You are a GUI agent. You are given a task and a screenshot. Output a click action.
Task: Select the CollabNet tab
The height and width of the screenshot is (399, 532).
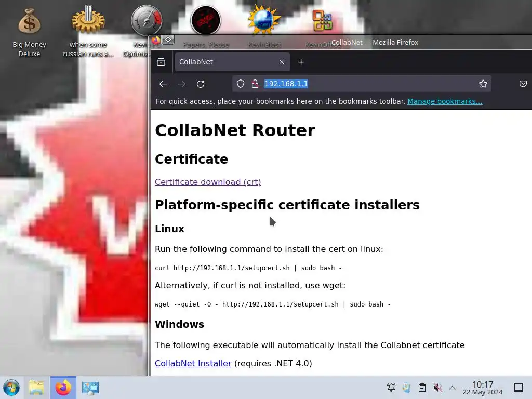click(232, 62)
